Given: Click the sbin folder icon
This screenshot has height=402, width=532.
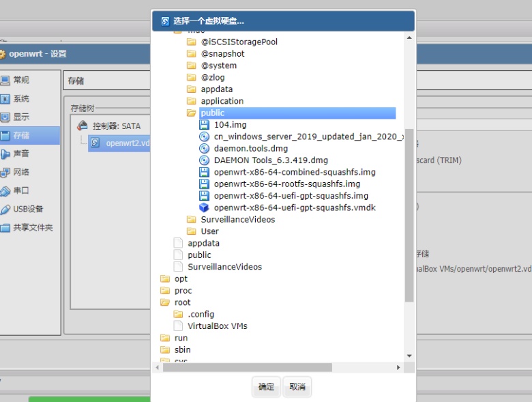Looking at the screenshot, I should [x=165, y=349].
